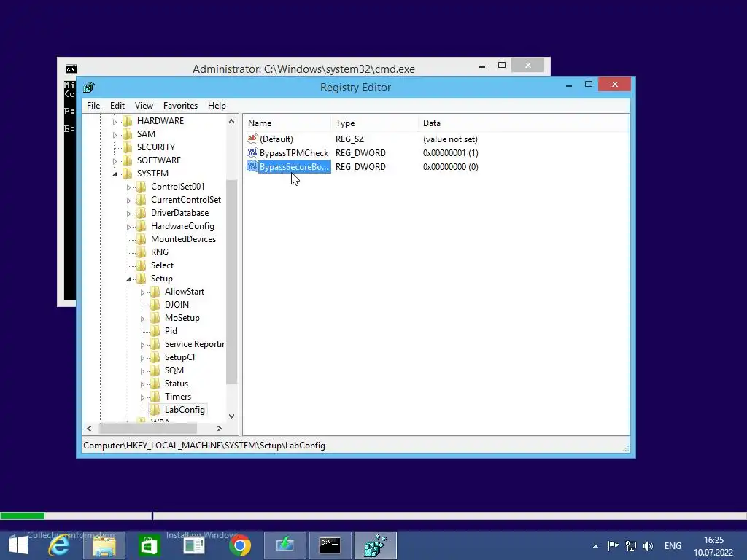Click the RNG folder icon
Screen dimensions: 747x560
pos(141,252)
